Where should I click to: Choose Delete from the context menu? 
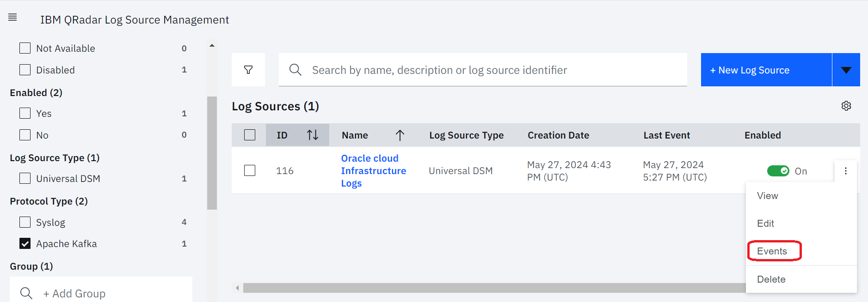pos(771,279)
